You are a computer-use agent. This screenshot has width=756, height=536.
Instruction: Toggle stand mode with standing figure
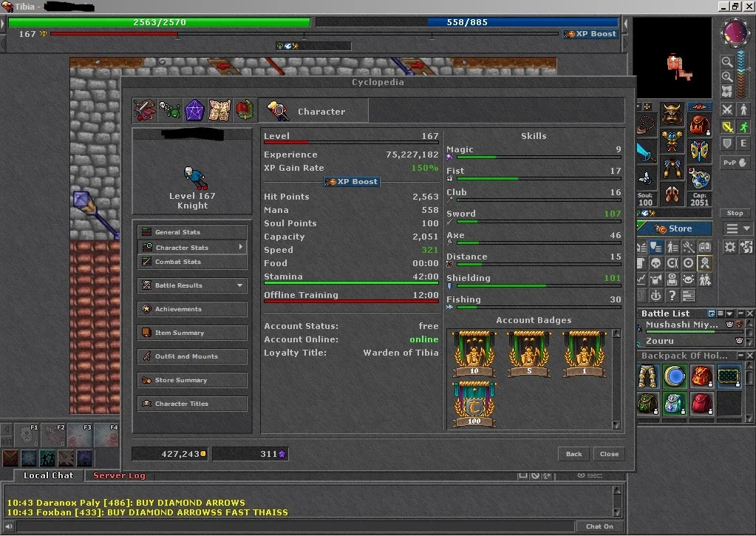(743, 109)
